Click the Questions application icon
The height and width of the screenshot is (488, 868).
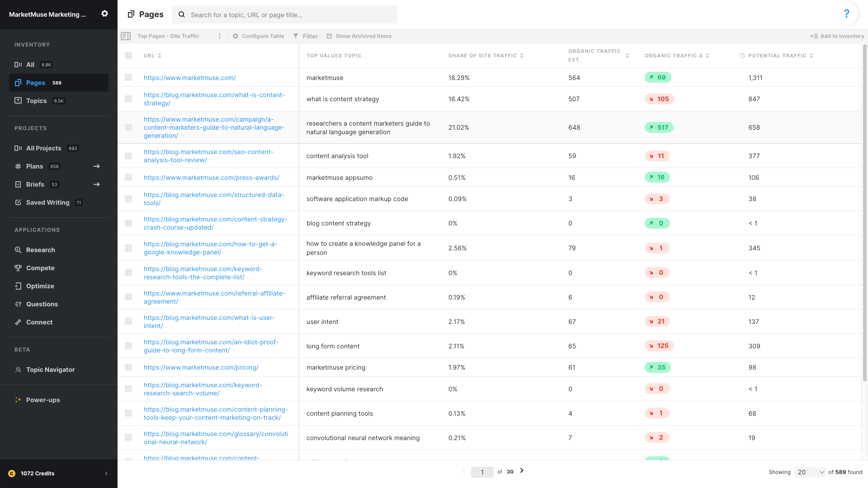pyautogui.click(x=18, y=304)
